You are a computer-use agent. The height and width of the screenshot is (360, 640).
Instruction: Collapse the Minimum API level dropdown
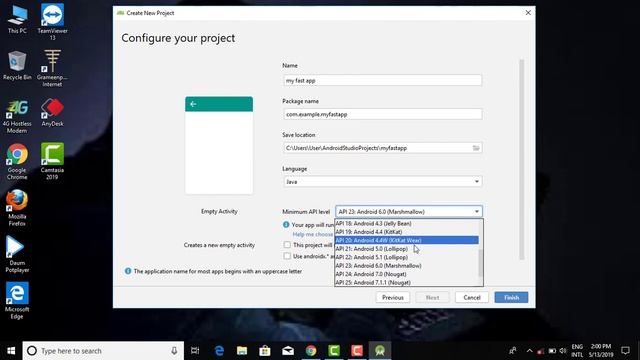coord(477,211)
